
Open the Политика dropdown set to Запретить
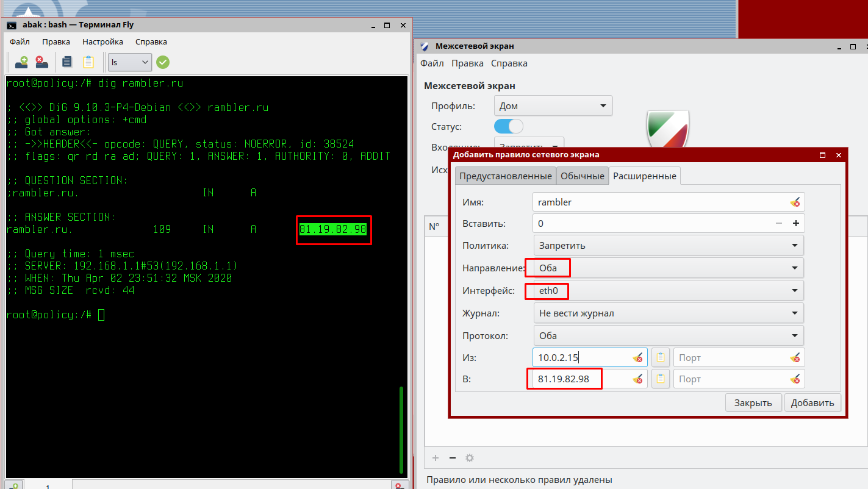669,246
